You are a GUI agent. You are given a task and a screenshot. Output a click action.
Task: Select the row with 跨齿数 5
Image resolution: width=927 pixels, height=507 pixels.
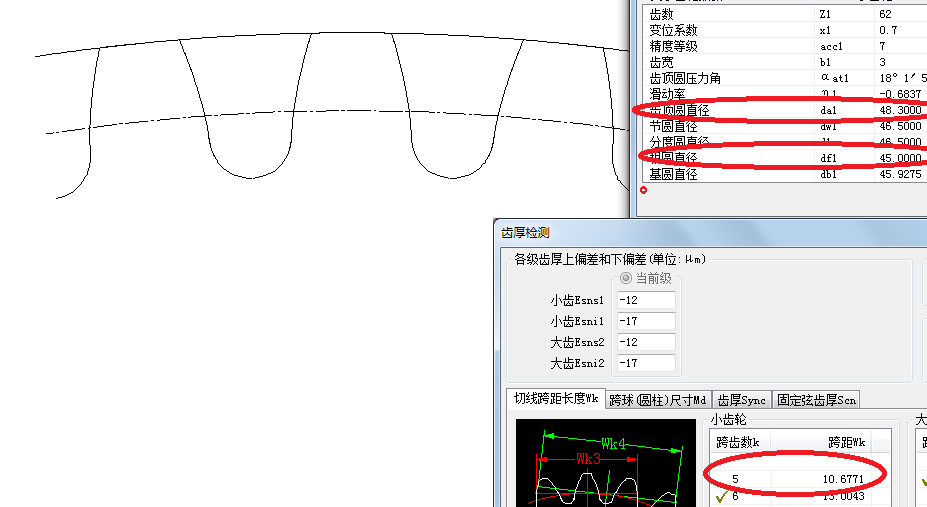tap(801, 479)
